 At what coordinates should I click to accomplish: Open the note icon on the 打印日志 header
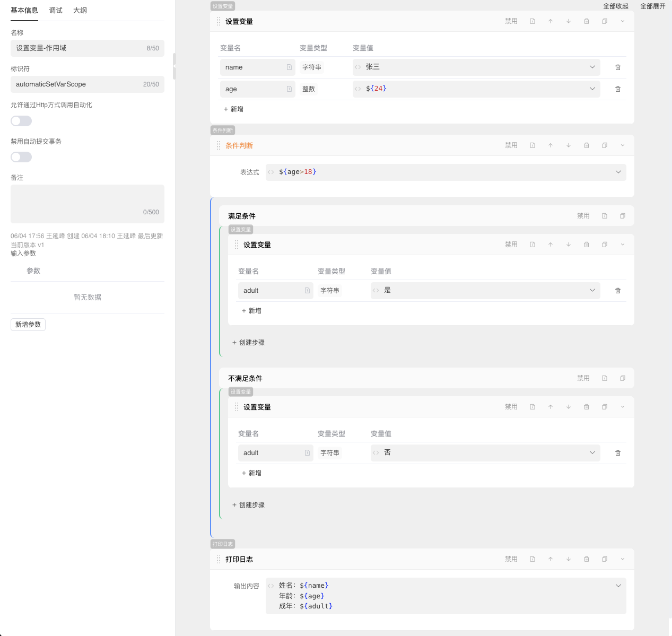coord(533,559)
